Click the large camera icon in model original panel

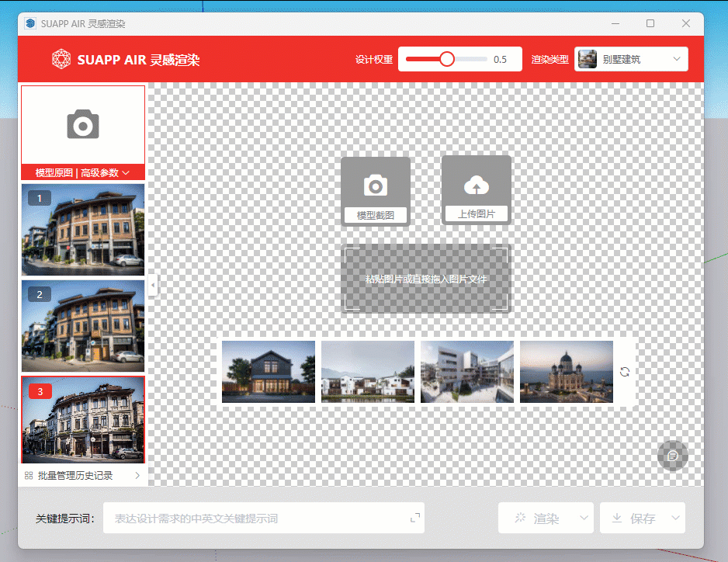tap(83, 124)
